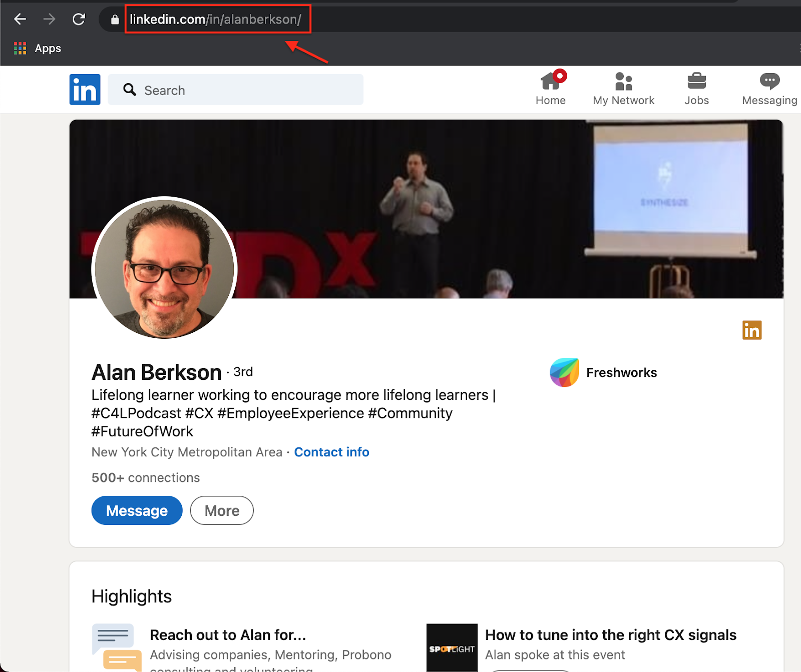Open Home from the navigation bar

pyautogui.click(x=551, y=88)
